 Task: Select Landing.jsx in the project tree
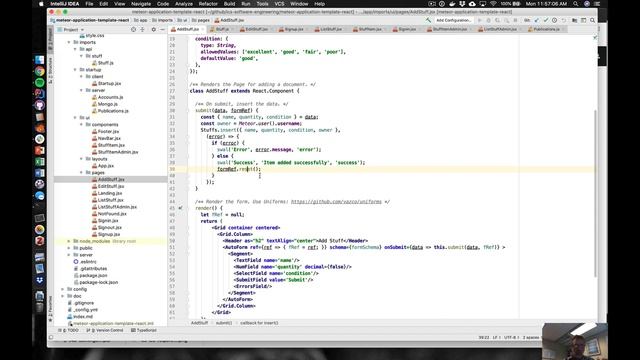[110, 193]
